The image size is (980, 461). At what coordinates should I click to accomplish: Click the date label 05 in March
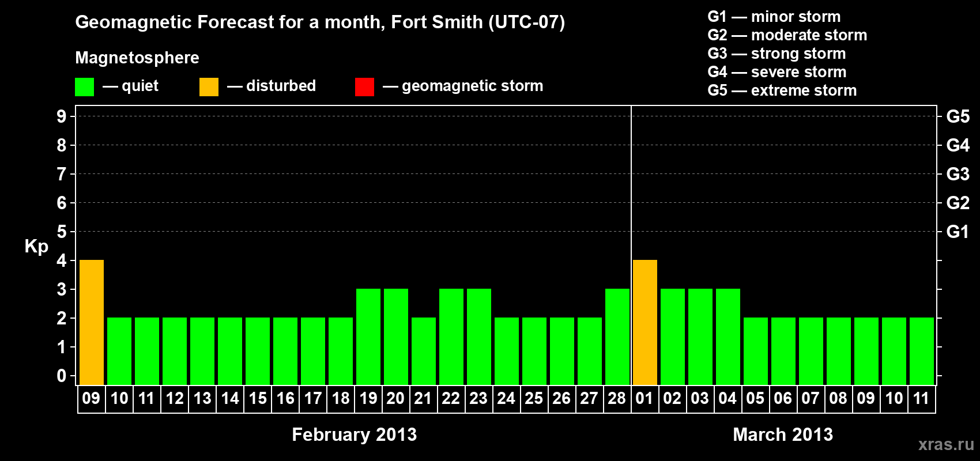point(755,398)
